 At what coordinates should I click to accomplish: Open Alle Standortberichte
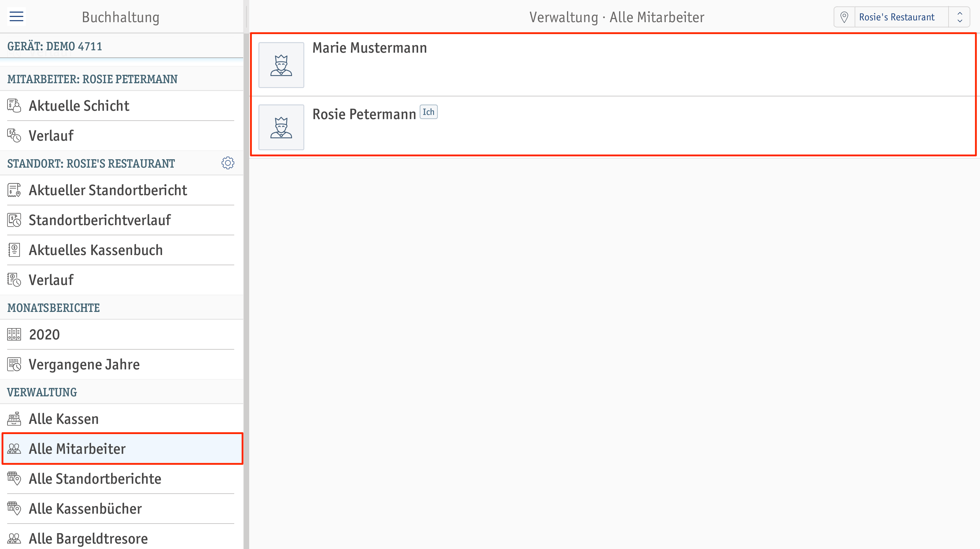point(121,479)
